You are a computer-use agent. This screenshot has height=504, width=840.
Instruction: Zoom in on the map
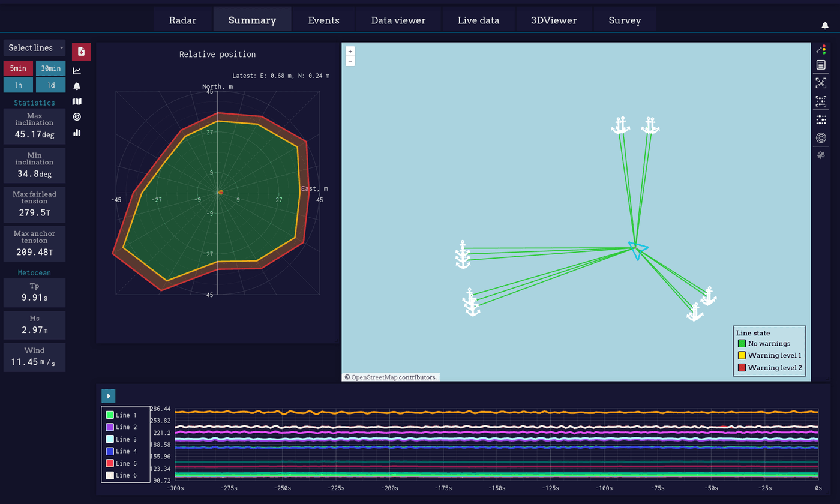pyautogui.click(x=350, y=52)
